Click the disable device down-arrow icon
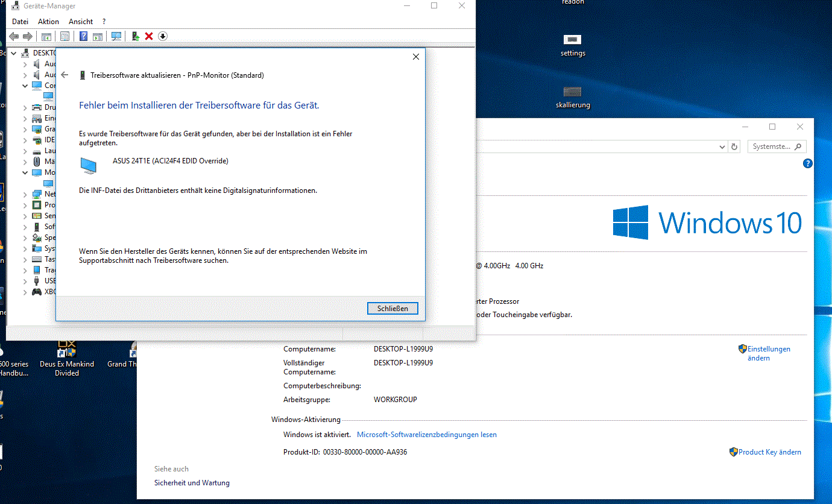The width and height of the screenshot is (832, 504). [162, 36]
